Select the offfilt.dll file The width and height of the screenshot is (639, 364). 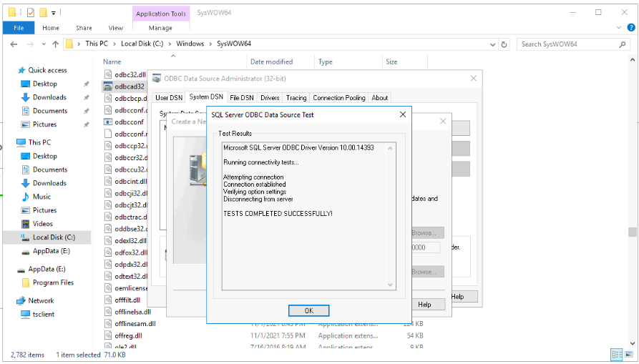point(127,300)
